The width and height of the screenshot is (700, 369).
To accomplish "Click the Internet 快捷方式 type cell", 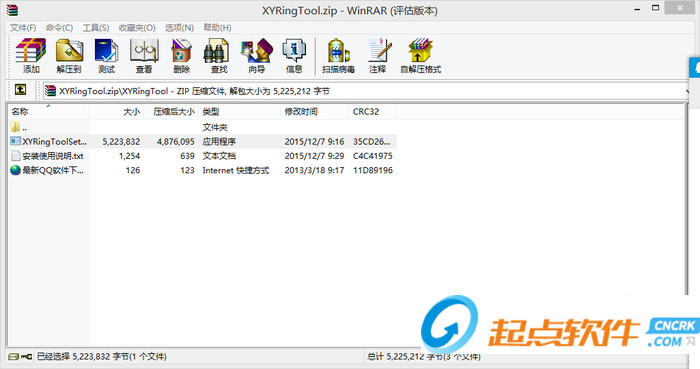I will pos(236,170).
